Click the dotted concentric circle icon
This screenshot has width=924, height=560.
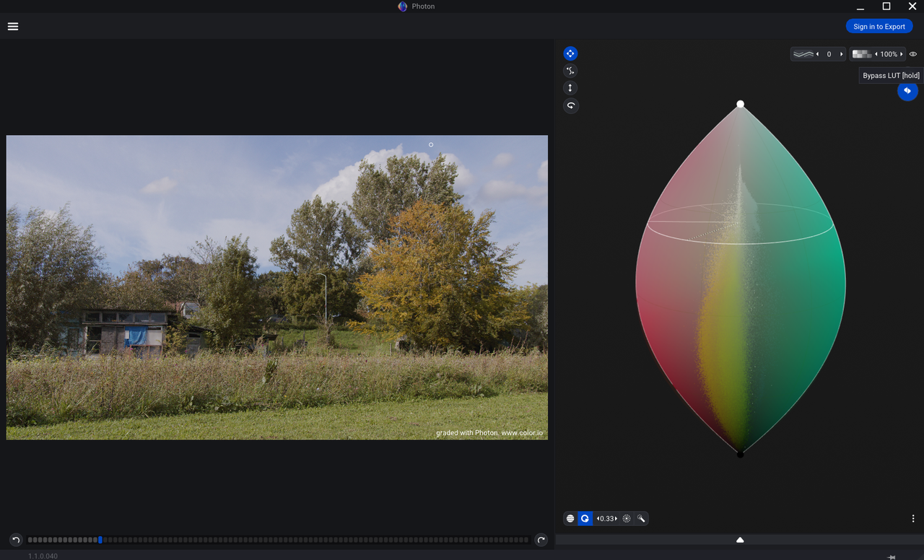coord(627,519)
